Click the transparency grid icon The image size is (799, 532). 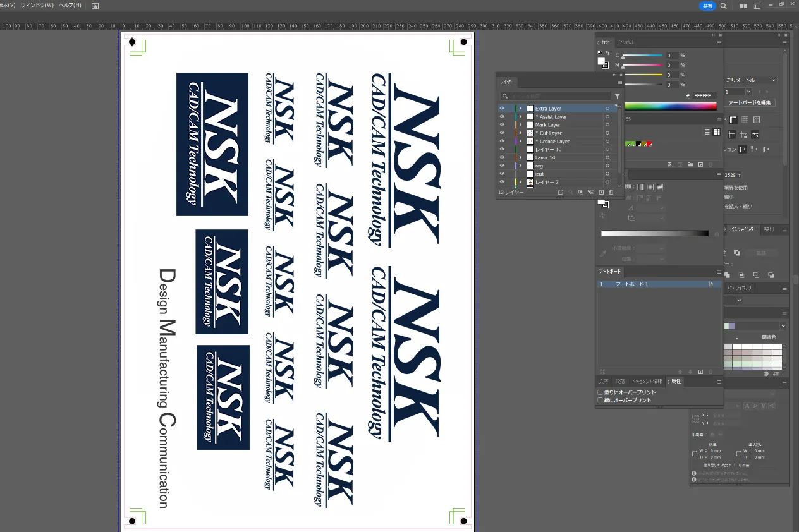click(x=757, y=119)
